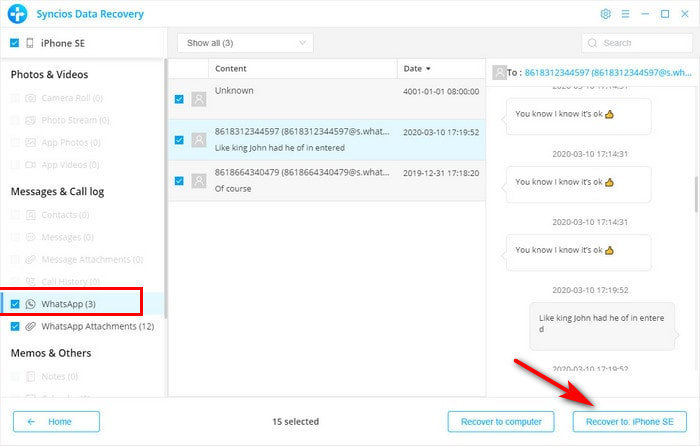Uncheck the Unknown conversation checkbox
This screenshot has height=446, width=700.
pyautogui.click(x=179, y=99)
